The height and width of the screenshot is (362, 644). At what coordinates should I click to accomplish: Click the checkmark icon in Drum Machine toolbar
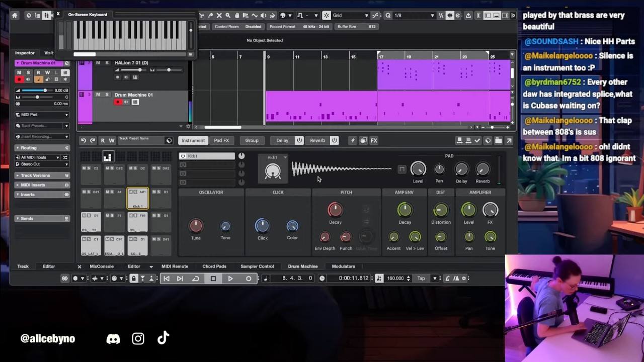[477, 141]
